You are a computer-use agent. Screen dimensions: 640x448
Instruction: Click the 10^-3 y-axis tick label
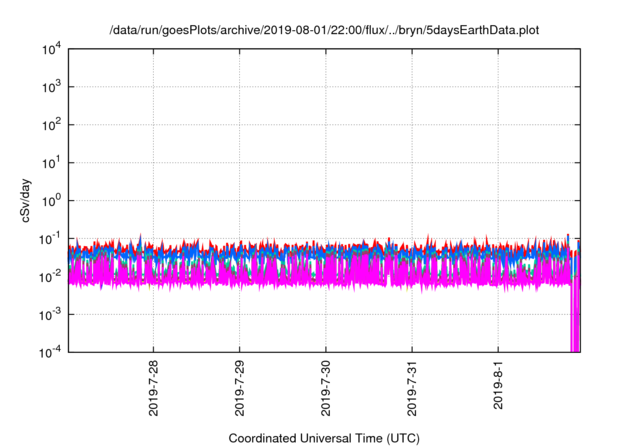[50, 315]
